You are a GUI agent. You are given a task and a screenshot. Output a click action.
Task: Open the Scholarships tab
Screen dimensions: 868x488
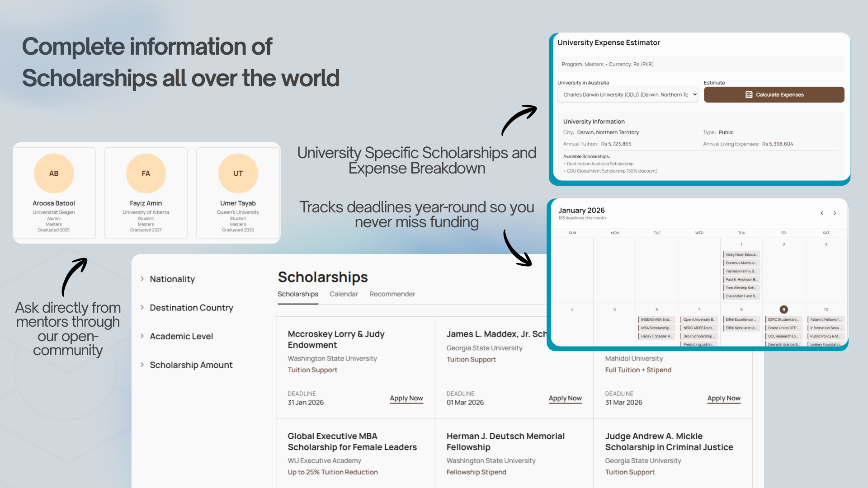[x=297, y=294]
